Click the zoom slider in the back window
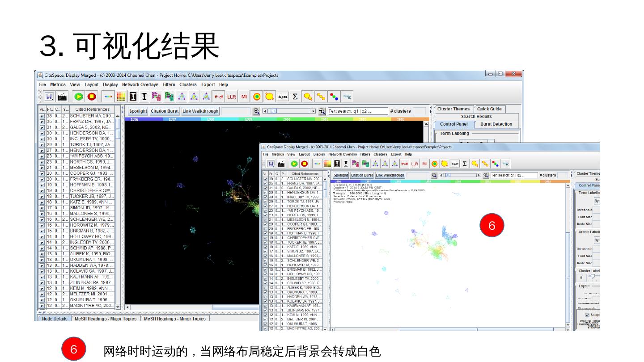This screenshot has height=362, width=644. click(289, 111)
